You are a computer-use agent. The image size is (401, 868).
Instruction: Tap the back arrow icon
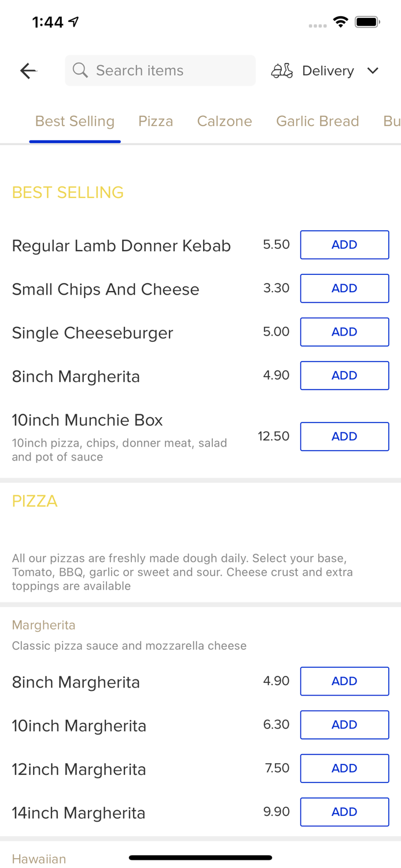click(28, 70)
